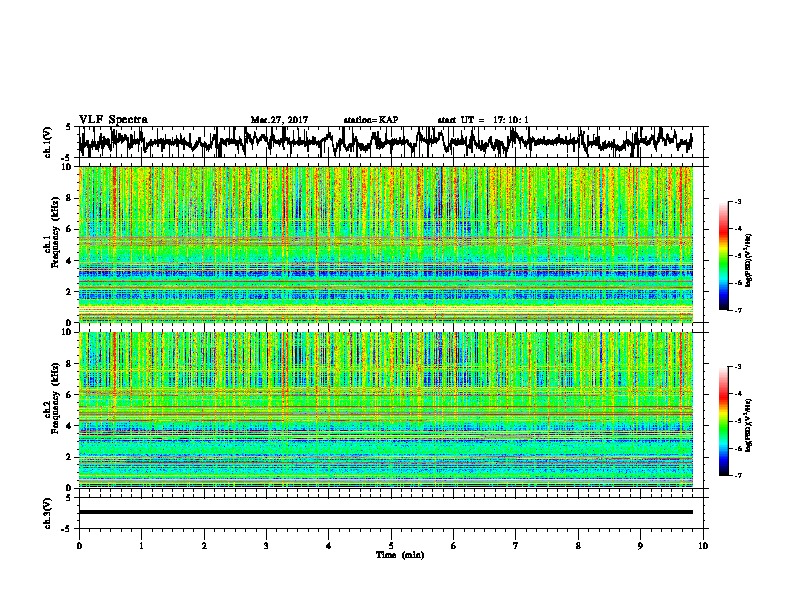This screenshot has height=612, width=792.
Task: Click time-axis tick label "6"
Action: (x=454, y=545)
